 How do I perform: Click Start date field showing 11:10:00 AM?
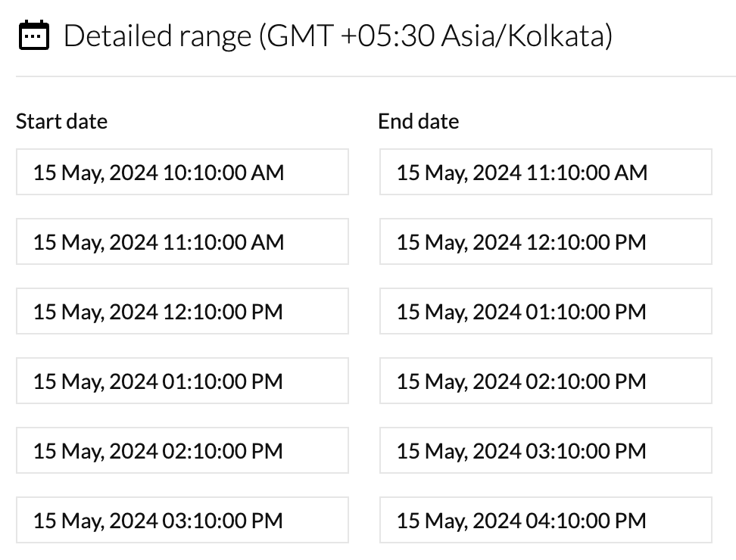point(182,241)
